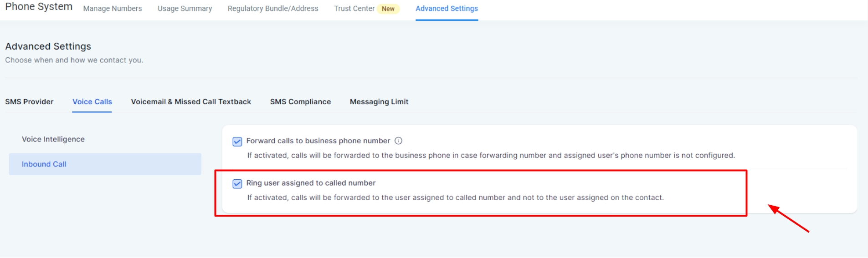This screenshot has width=868, height=258.
Task: View the SMS Compliance tab
Action: [x=300, y=102]
